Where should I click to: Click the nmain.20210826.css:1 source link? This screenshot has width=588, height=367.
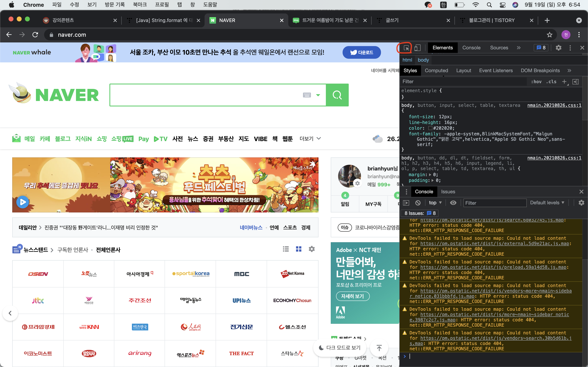pyautogui.click(x=554, y=105)
